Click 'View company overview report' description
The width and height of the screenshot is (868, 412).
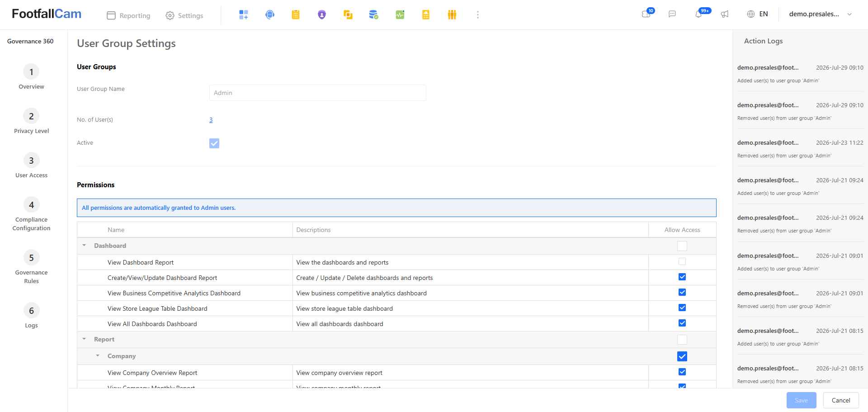339,373
